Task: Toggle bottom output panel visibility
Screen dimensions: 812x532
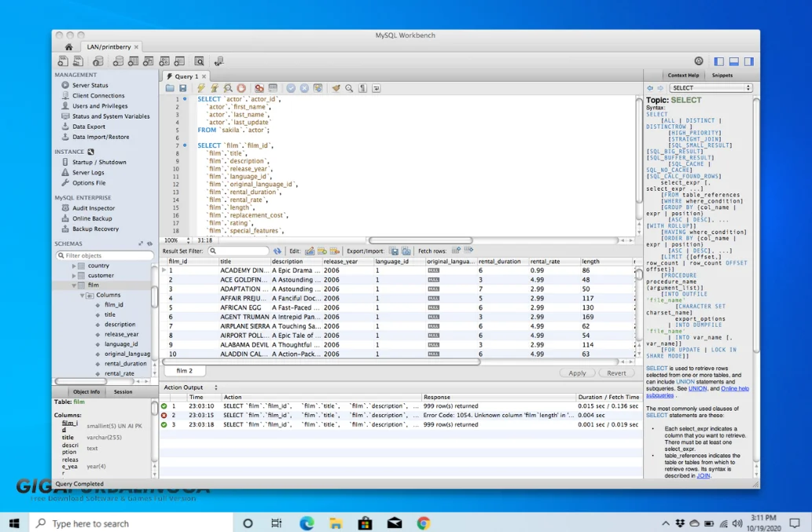Action: pos(734,61)
